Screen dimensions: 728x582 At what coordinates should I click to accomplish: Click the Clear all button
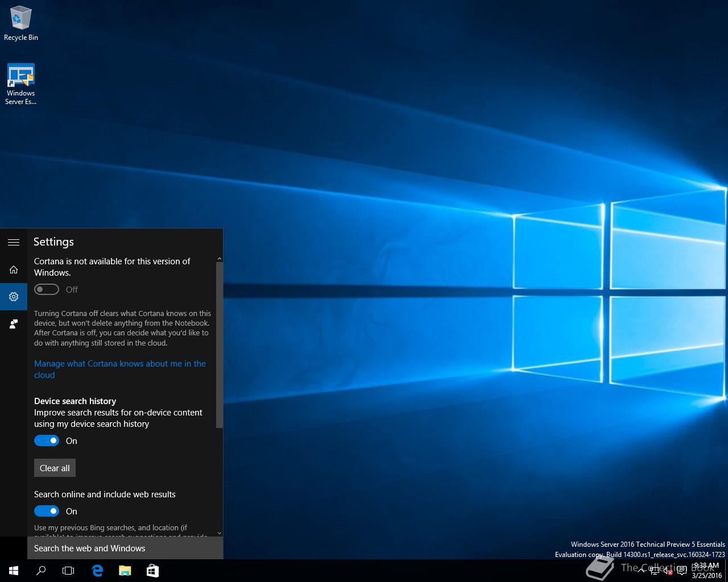point(55,468)
